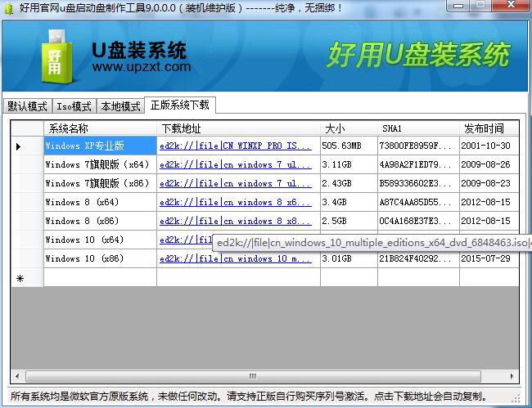The height and width of the screenshot is (408, 532).
Task: Select the Windows 8 (x64) name cell
Action: click(x=100, y=202)
